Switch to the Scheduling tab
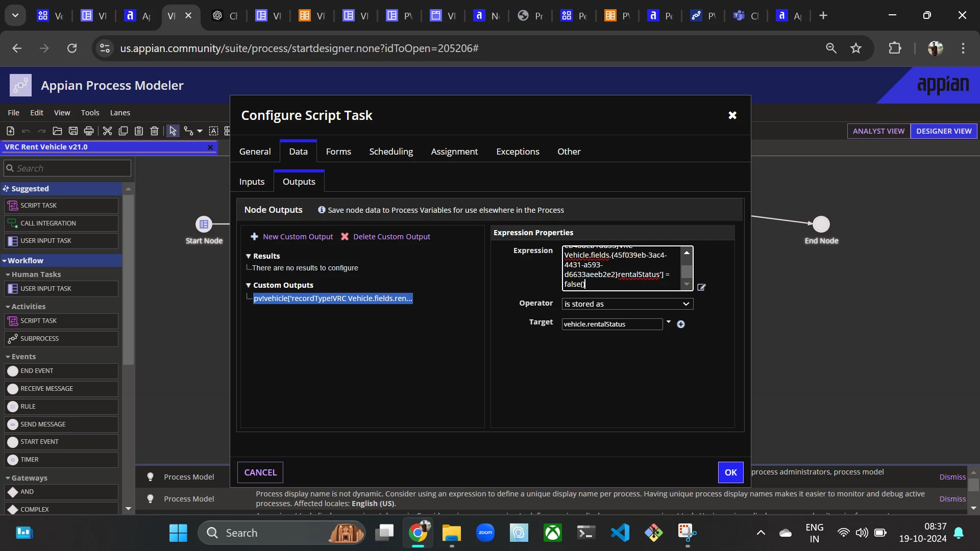Viewport: 980px width, 551px height. point(391,152)
